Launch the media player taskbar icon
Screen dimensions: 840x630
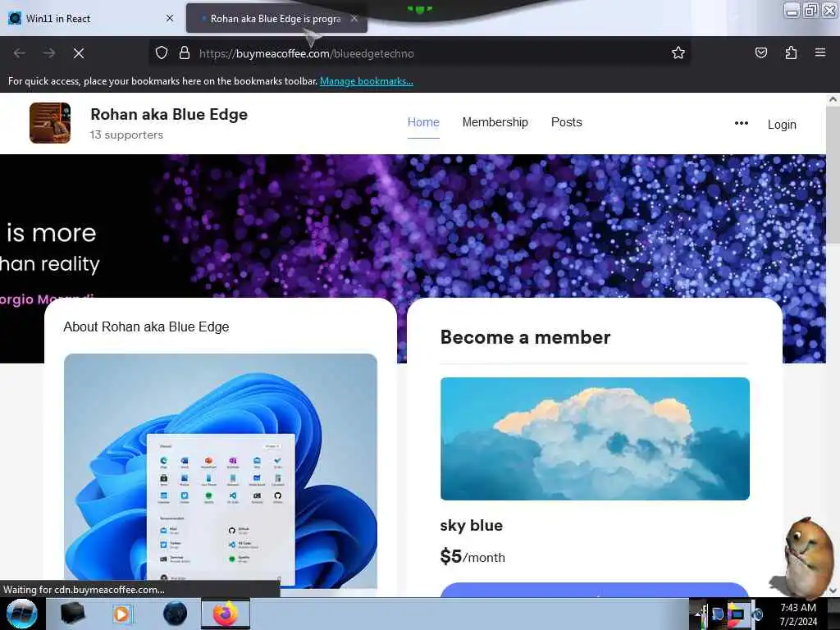[122, 614]
